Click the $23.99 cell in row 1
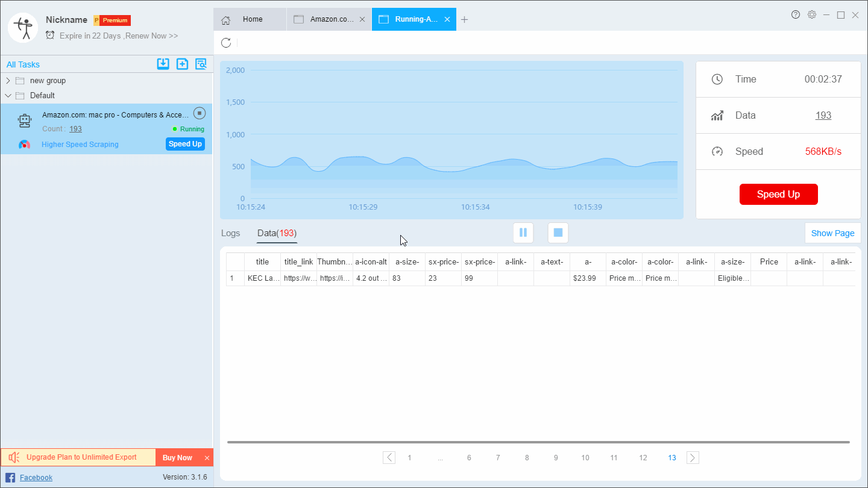This screenshot has width=868, height=488. (x=588, y=278)
